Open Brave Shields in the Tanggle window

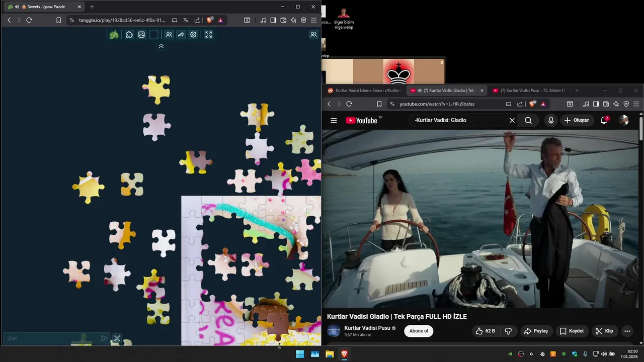pyautogui.click(x=210, y=20)
